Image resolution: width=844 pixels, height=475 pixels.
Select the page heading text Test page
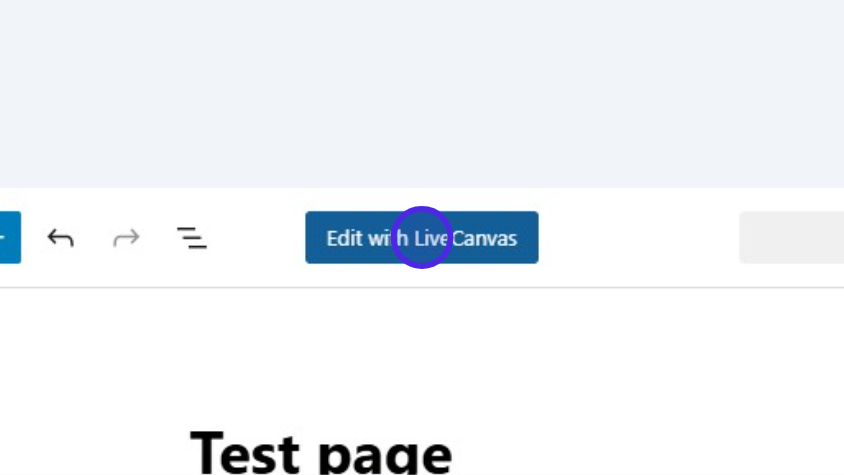pos(321,452)
